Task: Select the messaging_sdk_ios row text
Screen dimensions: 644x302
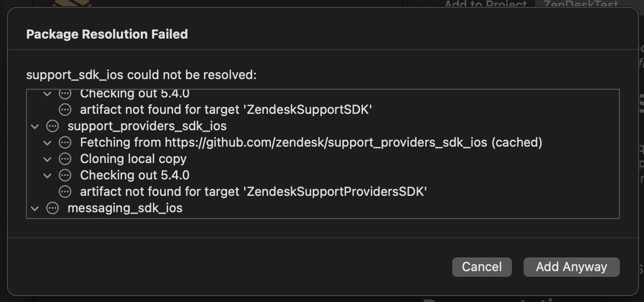Action: click(x=125, y=208)
